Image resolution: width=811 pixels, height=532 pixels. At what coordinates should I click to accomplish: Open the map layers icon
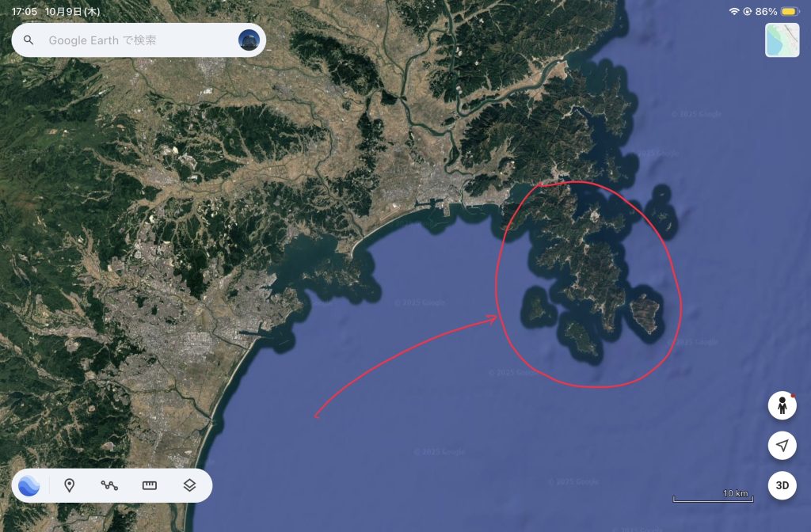pos(189,485)
